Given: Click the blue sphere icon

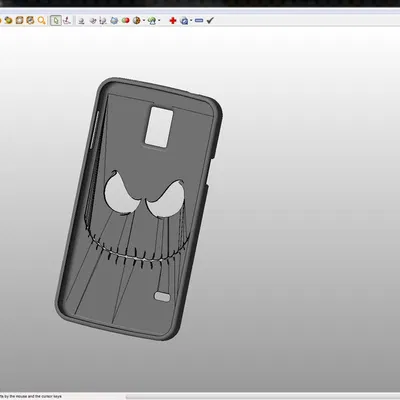Looking at the screenshot, I should 114,21.
